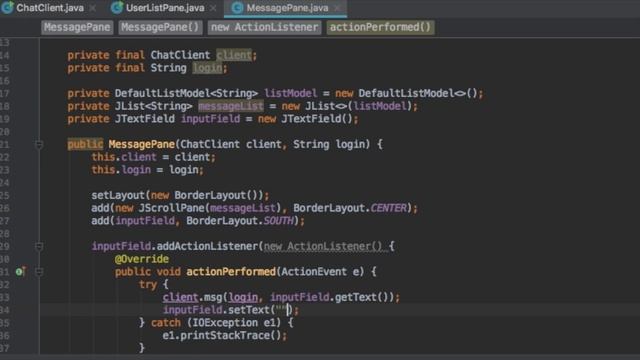The height and width of the screenshot is (360, 640).
Task: Click the MessagePane.java class file icon
Action: 237,7
